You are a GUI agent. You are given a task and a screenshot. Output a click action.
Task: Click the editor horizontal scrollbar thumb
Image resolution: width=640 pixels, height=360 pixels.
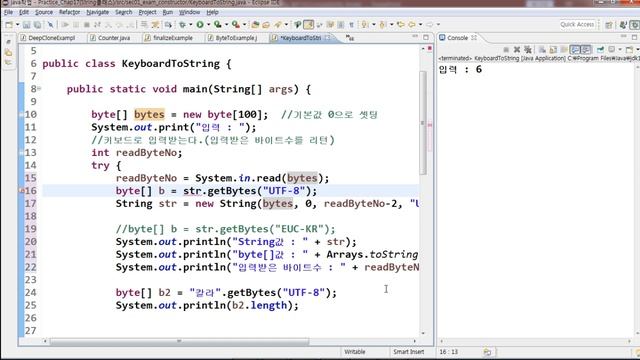(x=179, y=341)
